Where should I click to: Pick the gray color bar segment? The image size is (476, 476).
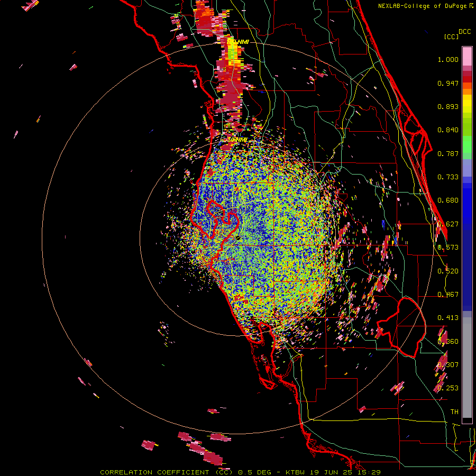467,368
